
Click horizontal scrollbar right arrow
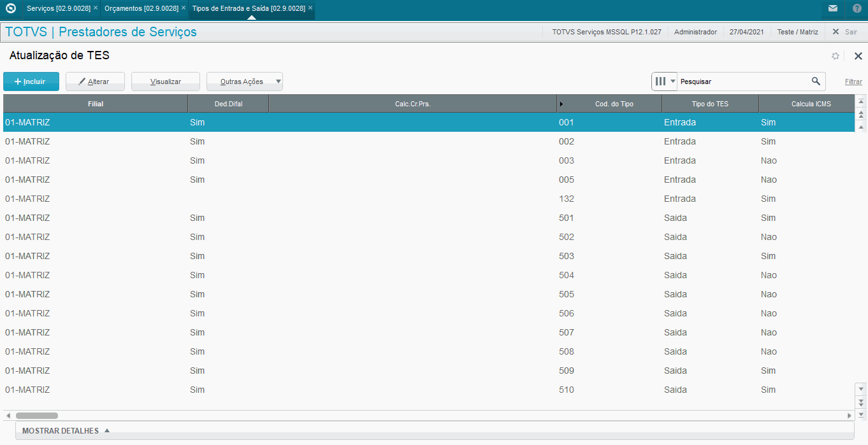click(849, 416)
